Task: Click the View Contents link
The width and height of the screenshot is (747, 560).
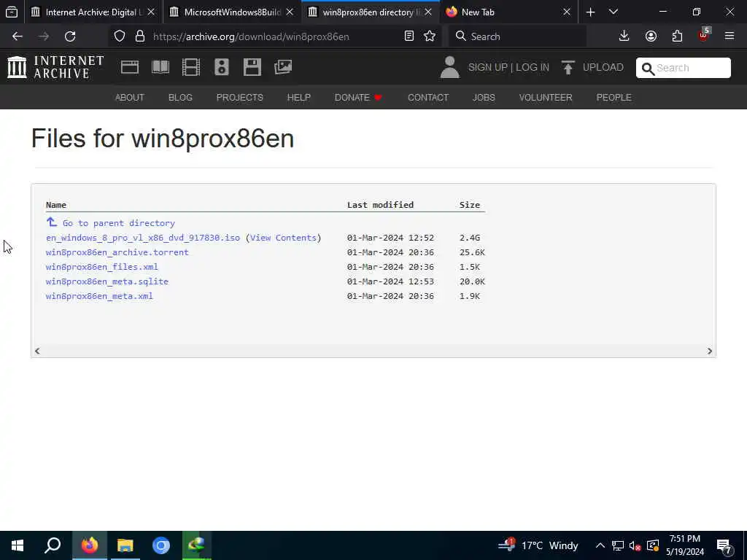Action: pyautogui.click(x=283, y=238)
